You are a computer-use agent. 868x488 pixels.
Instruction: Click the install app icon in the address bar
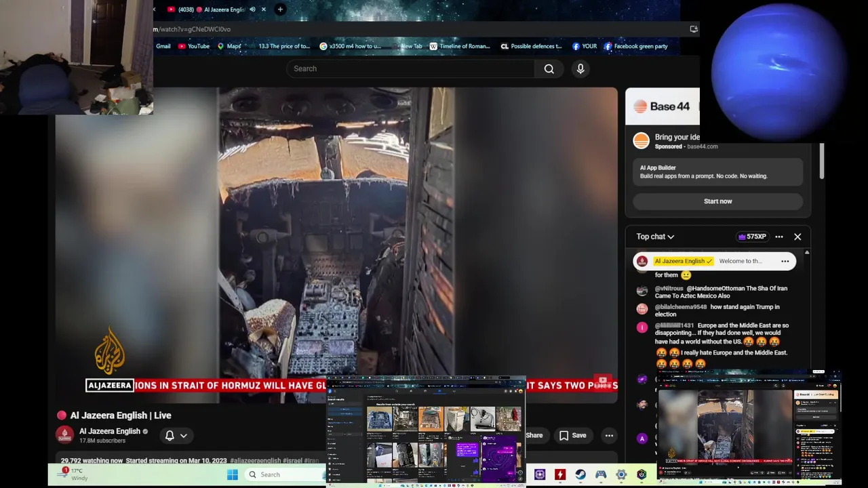tap(693, 29)
